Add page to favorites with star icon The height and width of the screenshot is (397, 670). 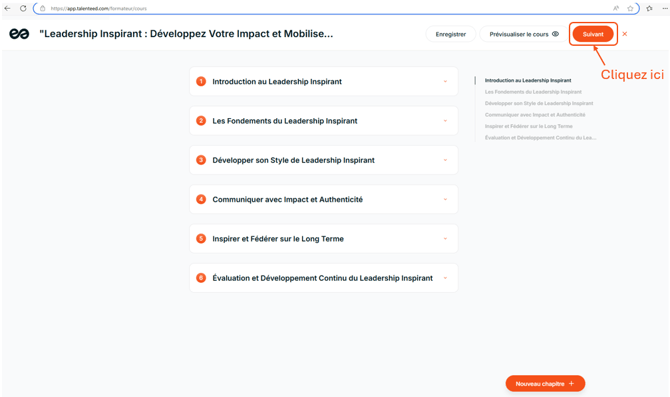click(630, 8)
